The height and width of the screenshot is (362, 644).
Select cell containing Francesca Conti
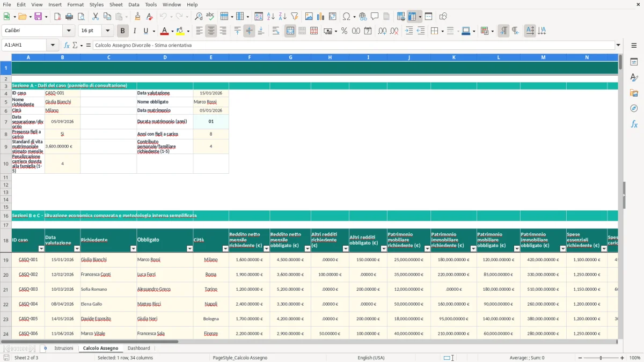click(108, 275)
